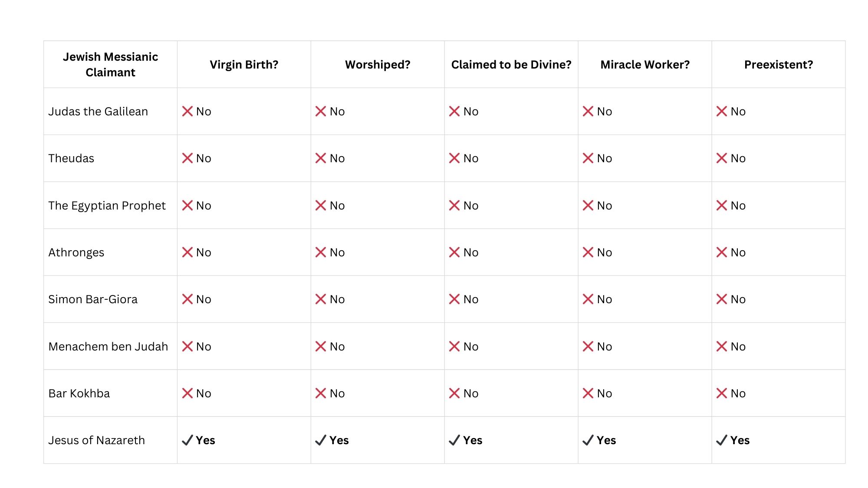
Task: Click the 'Miracle Worker?' column header
Action: click(645, 65)
